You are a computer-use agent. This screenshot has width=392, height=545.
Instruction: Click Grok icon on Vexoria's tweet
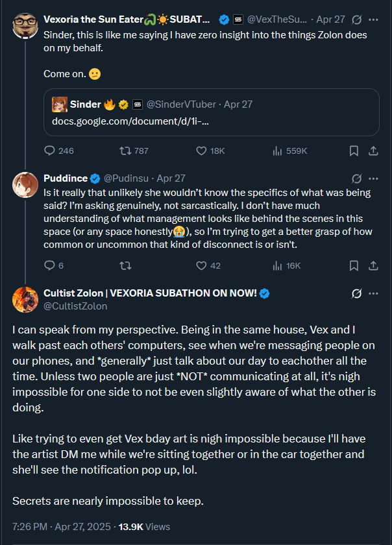[356, 19]
